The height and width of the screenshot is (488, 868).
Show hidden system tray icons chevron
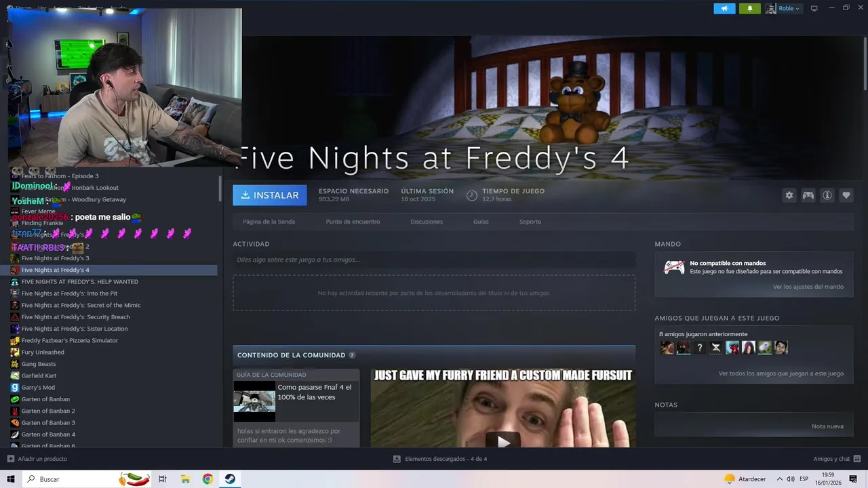780,479
